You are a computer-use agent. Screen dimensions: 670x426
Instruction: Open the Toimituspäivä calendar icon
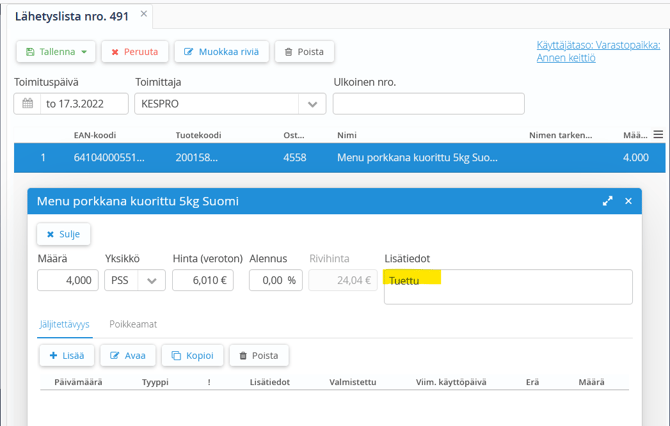pos(27,104)
